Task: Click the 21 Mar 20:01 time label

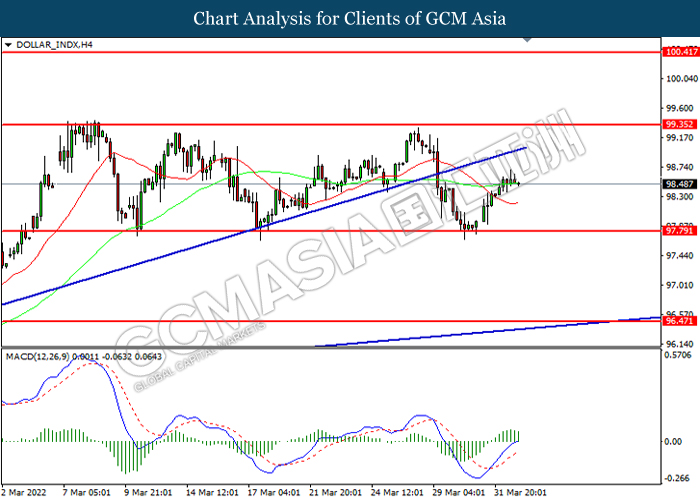Action: pos(335,492)
